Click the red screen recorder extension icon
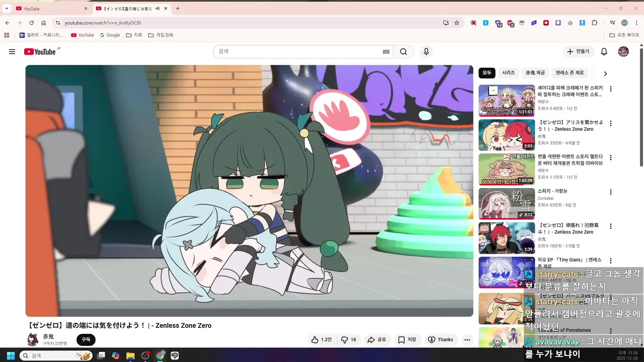The image size is (644, 362). pos(546,23)
